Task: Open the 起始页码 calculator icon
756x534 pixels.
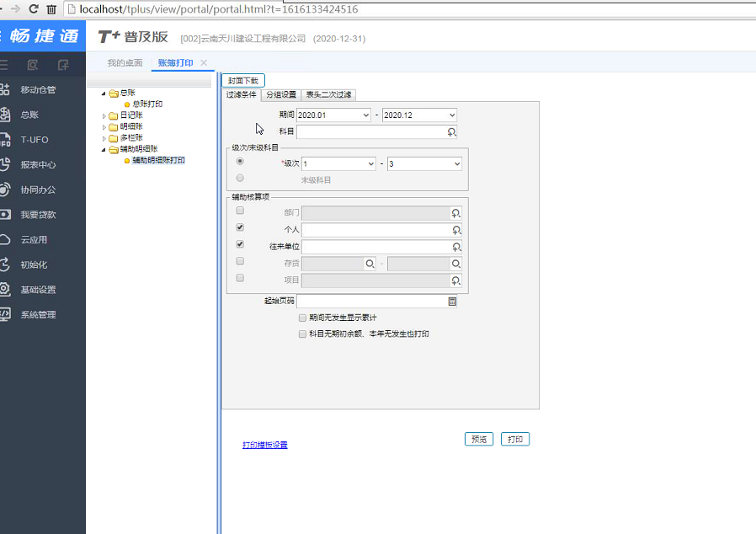Action: click(452, 302)
